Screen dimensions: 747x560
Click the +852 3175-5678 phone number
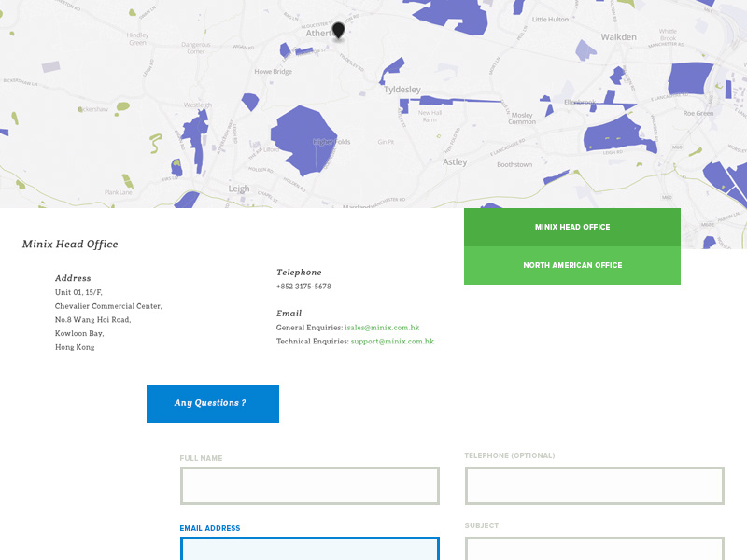[x=303, y=287]
